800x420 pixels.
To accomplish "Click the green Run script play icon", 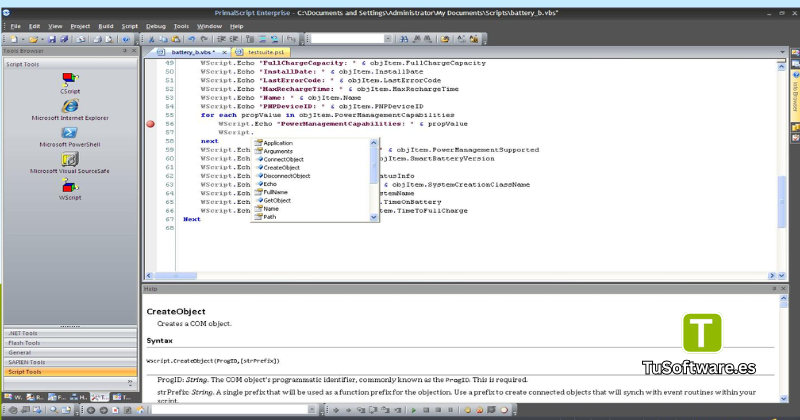I will click(413, 410).
